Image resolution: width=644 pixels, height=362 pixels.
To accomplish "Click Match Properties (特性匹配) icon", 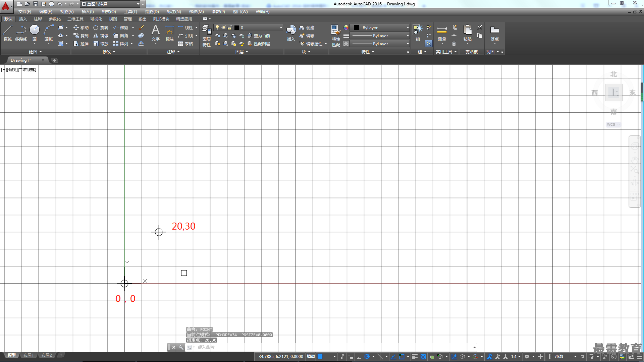I will pyautogui.click(x=336, y=36).
